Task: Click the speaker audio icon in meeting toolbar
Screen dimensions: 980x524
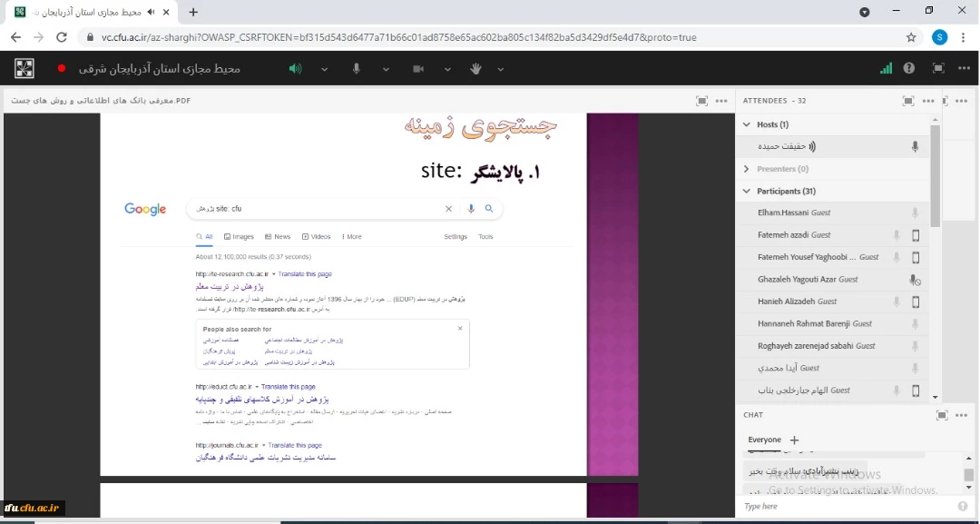Action: tap(295, 68)
